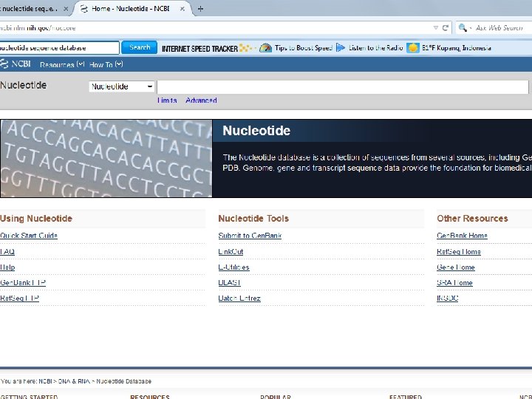Open the Help link under Using Nucleotide

7,267
